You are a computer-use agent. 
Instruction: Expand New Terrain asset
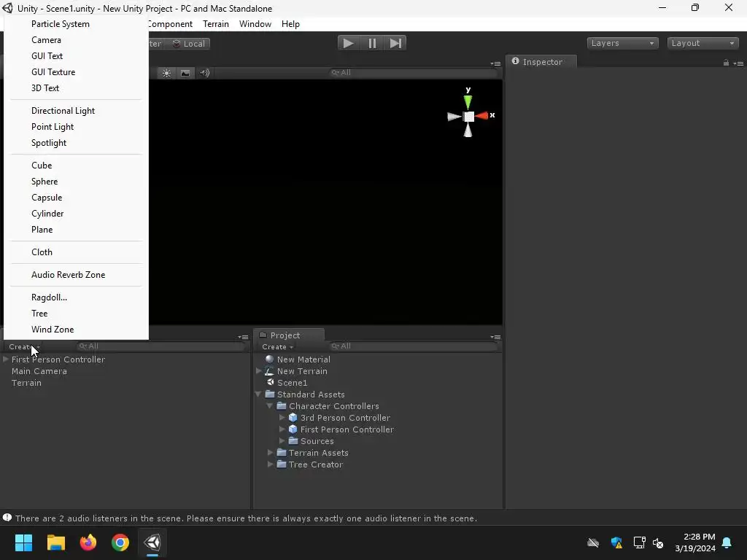[x=259, y=371]
